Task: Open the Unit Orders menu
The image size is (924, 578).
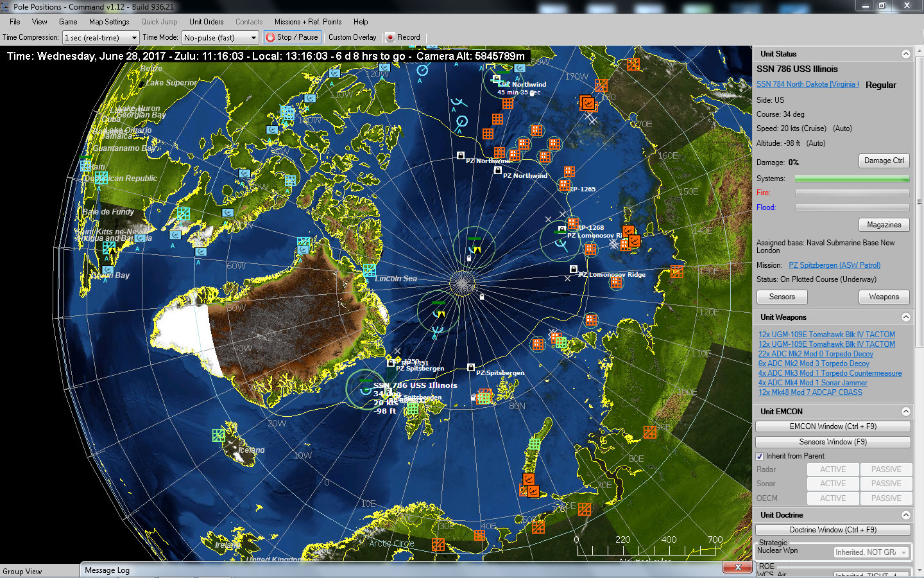Action: coord(206,21)
